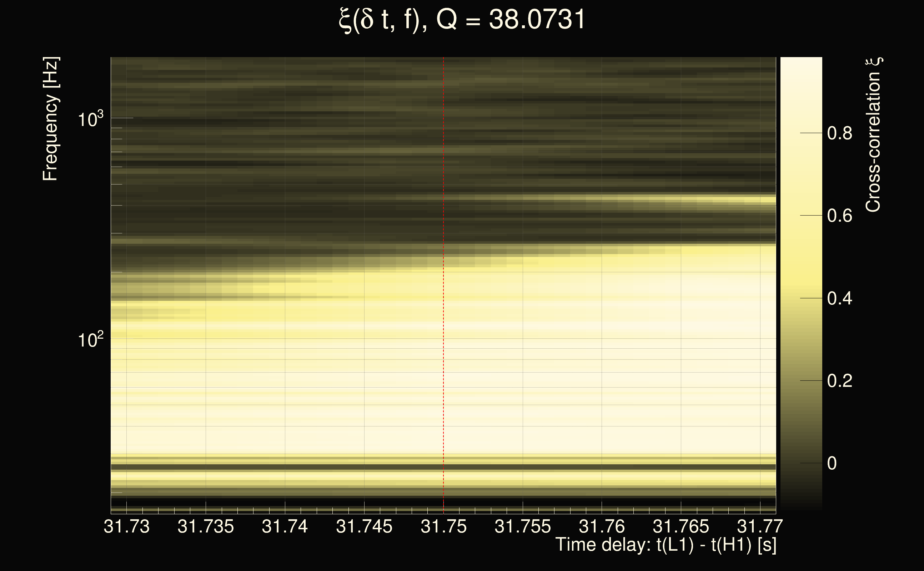This screenshot has width=924, height=571.
Task: Click the 0.6 colorbar tick label
Action: [839, 216]
